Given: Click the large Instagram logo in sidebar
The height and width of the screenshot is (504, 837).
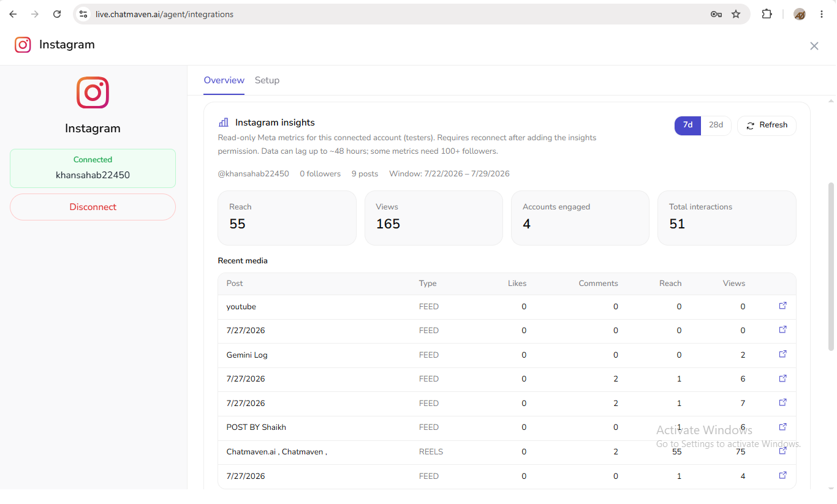Looking at the screenshot, I should (93, 92).
